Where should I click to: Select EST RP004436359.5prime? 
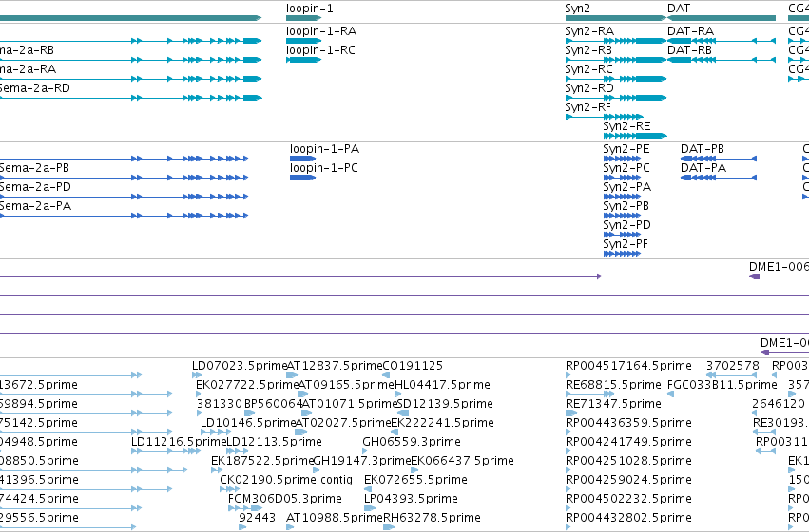(568, 432)
